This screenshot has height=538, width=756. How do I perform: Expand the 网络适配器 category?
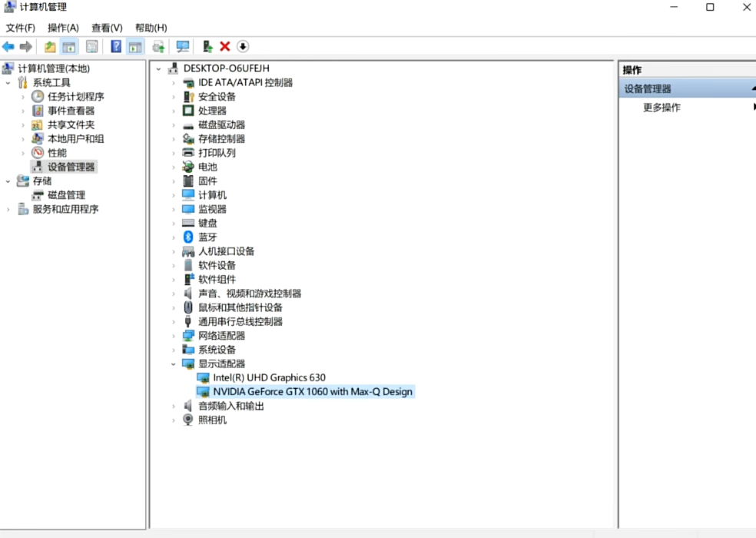point(174,336)
